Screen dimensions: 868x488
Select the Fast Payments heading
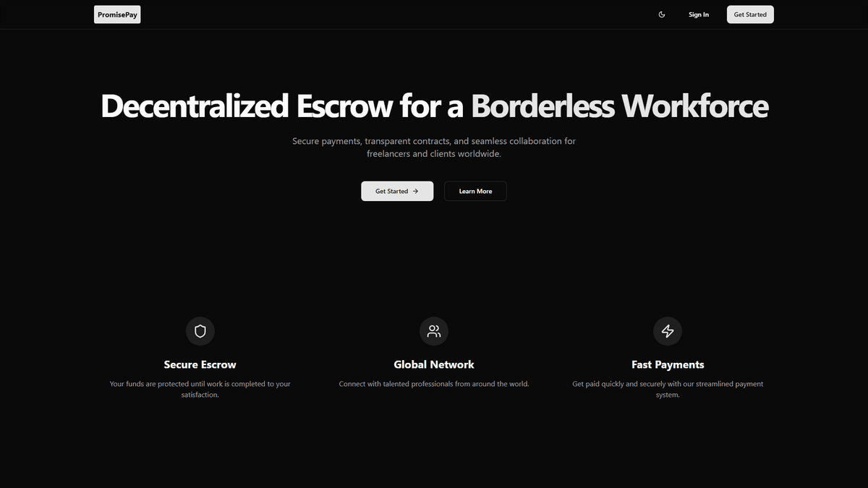668,365
